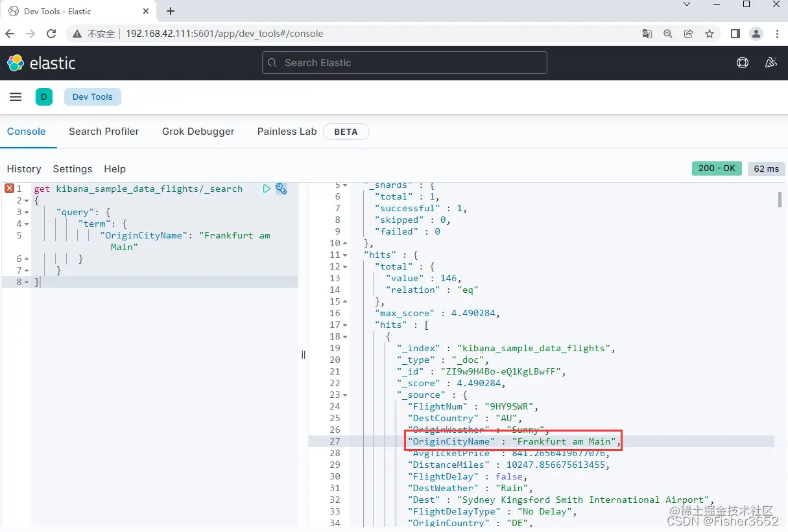Click the translate page icon
Image resolution: width=788 pixels, height=532 pixels.
click(647, 34)
